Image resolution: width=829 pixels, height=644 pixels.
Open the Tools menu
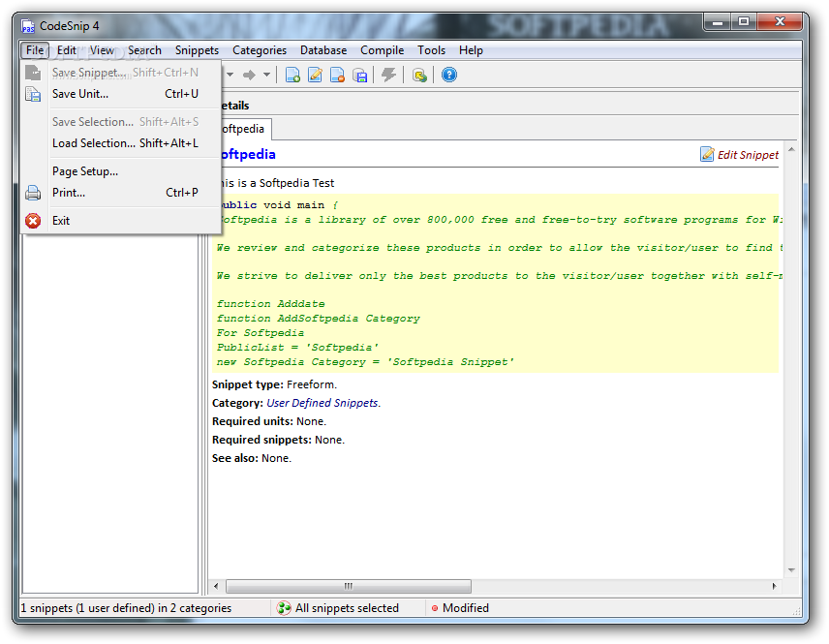click(x=431, y=50)
